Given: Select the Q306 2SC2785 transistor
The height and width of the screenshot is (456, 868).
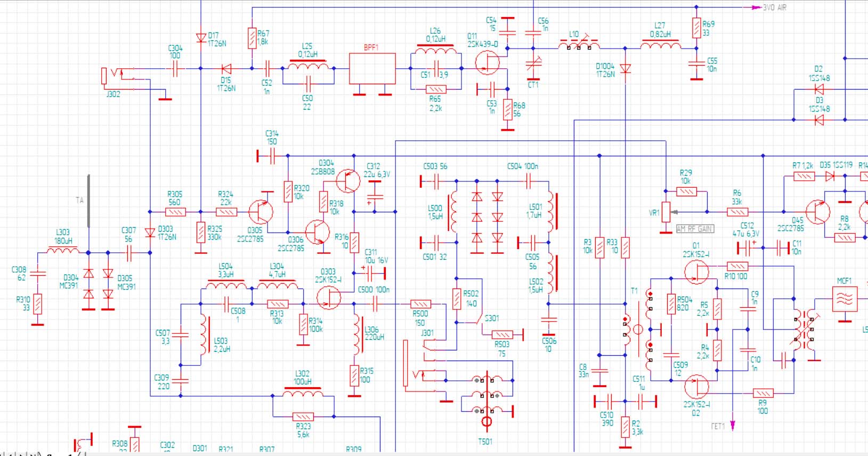Looking at the screenshot, I should 318,232.
